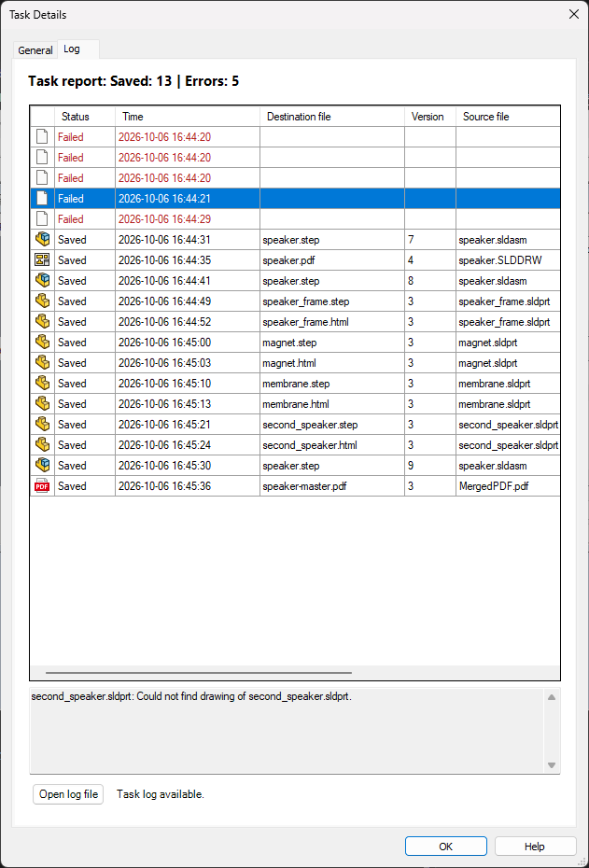Click the part icon of the second_speaker.step row
The height and width of the screenshot is (868, 589).
click(x=42, y=424)
